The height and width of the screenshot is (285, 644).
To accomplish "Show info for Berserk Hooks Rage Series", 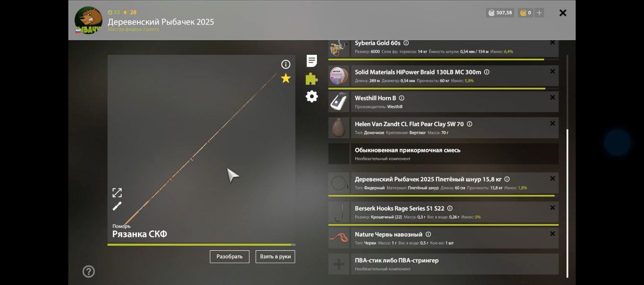I will 450,208.
